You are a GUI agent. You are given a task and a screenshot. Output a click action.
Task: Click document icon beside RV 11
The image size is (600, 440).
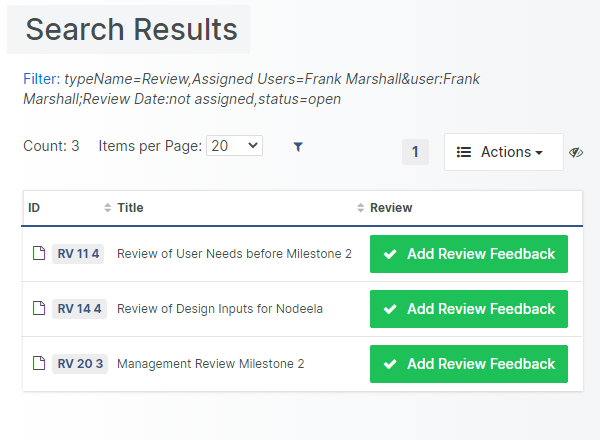click(38, 254)
